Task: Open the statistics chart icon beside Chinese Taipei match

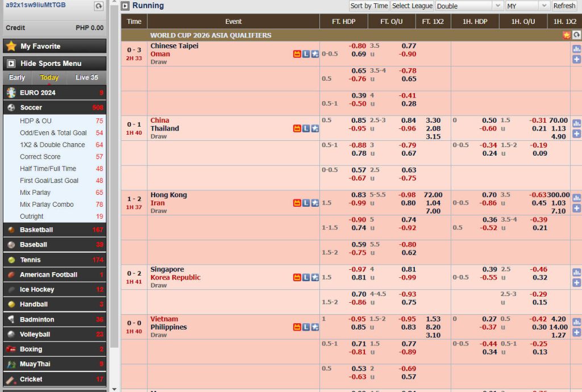Action: (576, 50)
